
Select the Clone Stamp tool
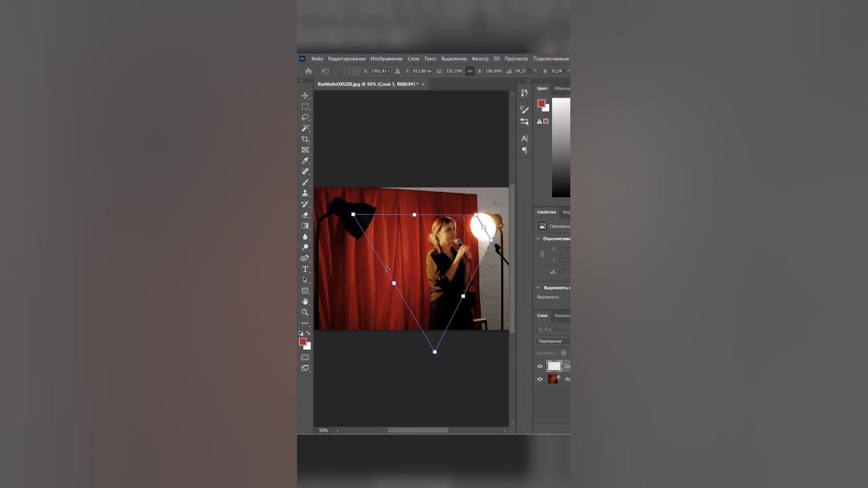[305, 193]
